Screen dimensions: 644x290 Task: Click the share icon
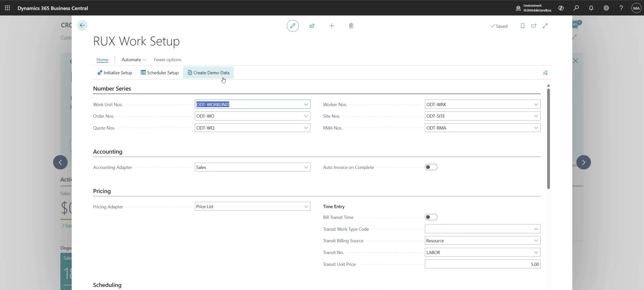312,26
